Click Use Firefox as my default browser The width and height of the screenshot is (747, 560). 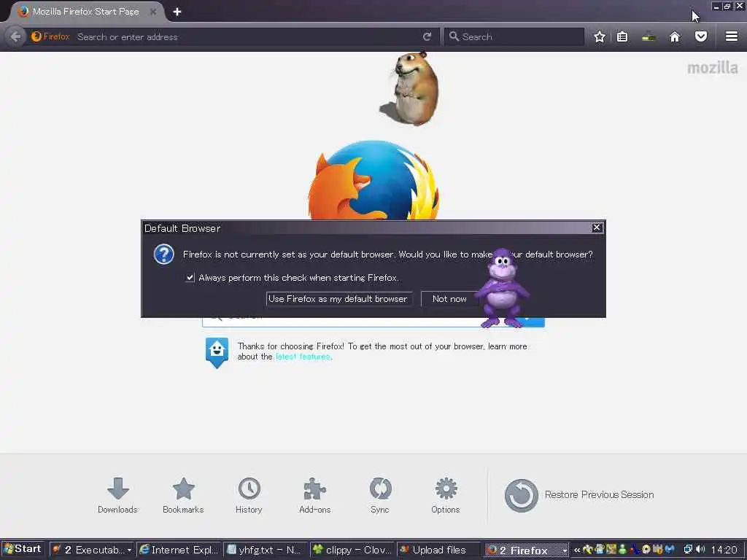(338, 298)
